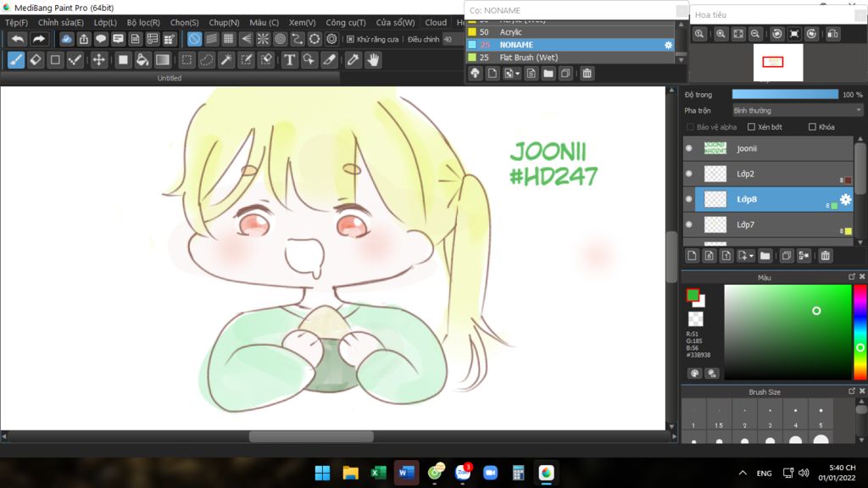The height and width of the screenshot is (488, 868).
Task: Add a layer folder
Action: click(765, 256)
